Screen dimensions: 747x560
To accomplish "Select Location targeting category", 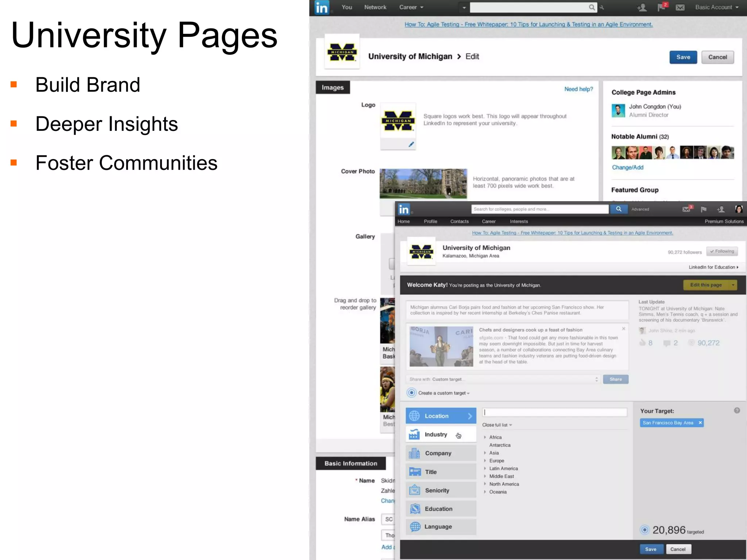I will (441, 416).
